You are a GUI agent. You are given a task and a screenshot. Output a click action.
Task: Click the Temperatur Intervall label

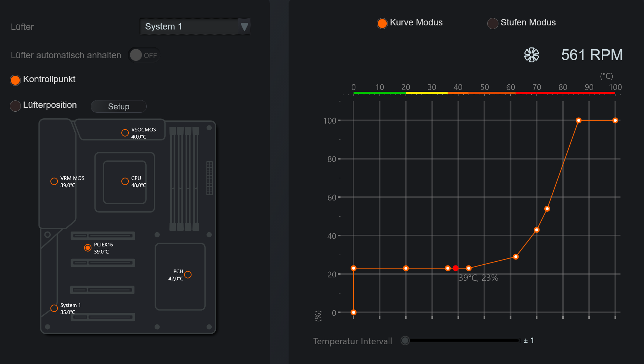(x=352, y=341)
